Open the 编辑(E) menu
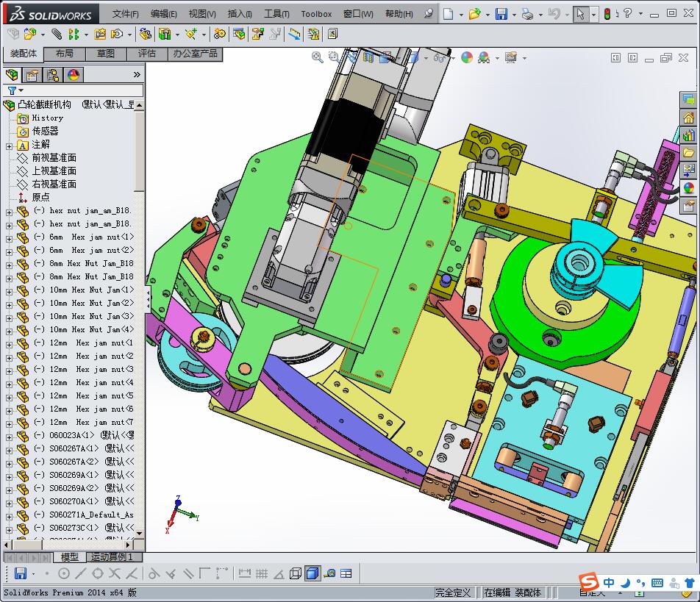Image resolution: width=700 pixels, height=602 pixels. [164, 14]
